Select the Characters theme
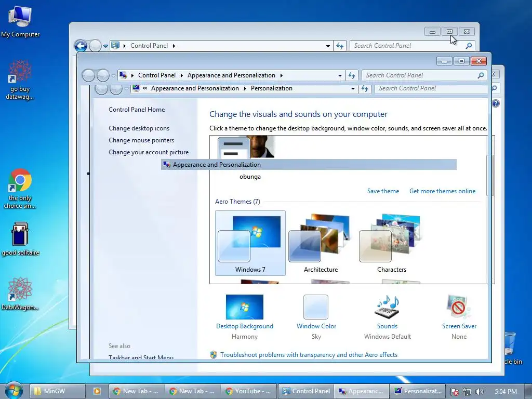The image size is (532, 399). 392,243
